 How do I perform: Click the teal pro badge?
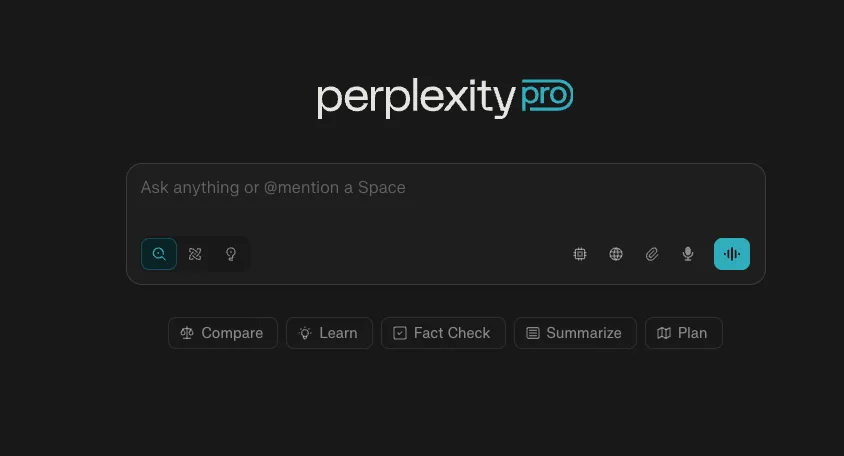tap(547, 95)
